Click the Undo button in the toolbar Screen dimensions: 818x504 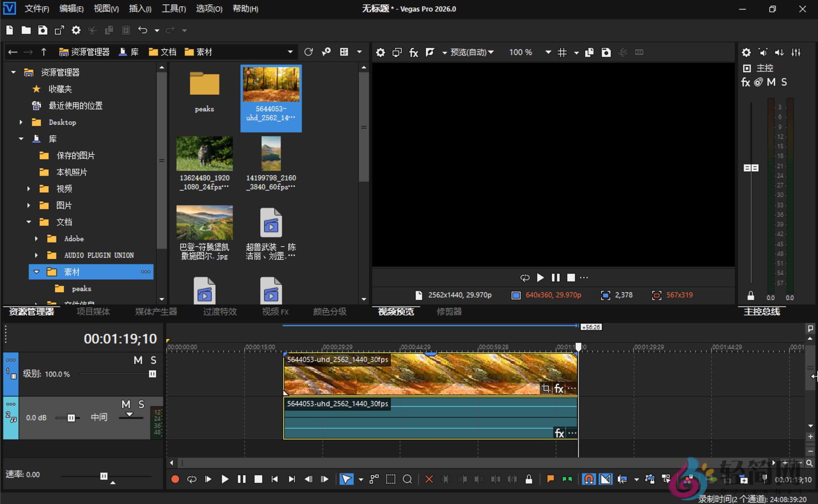click(143, 30)
